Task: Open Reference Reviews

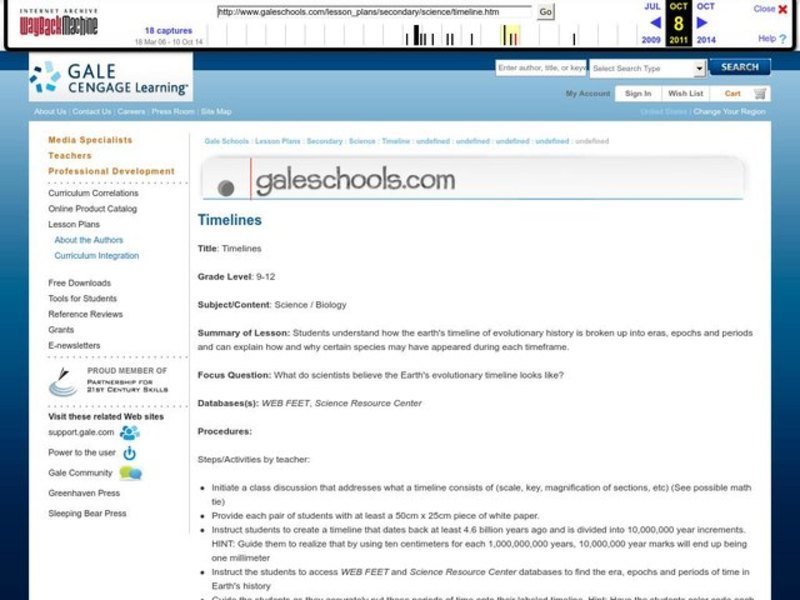Action: [85, 314]
